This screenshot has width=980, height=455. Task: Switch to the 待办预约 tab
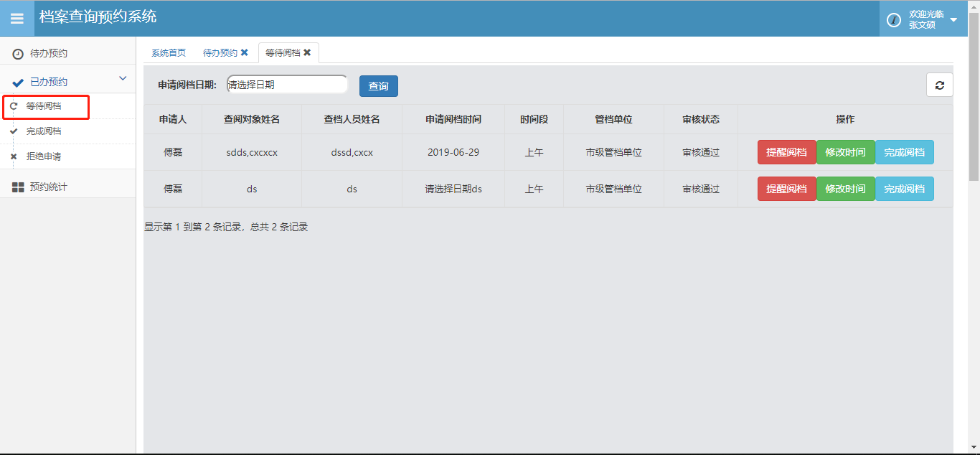[220, 53]
